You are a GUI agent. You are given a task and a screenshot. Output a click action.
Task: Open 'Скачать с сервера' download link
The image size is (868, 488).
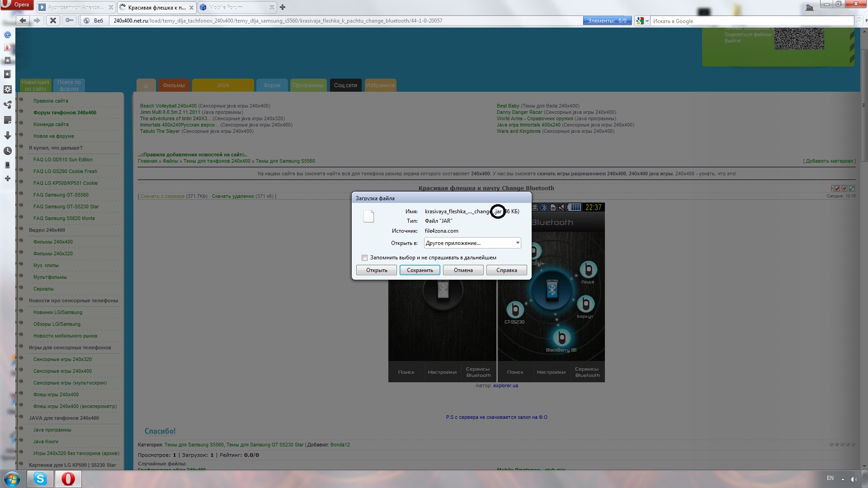[x=162, y=197]
